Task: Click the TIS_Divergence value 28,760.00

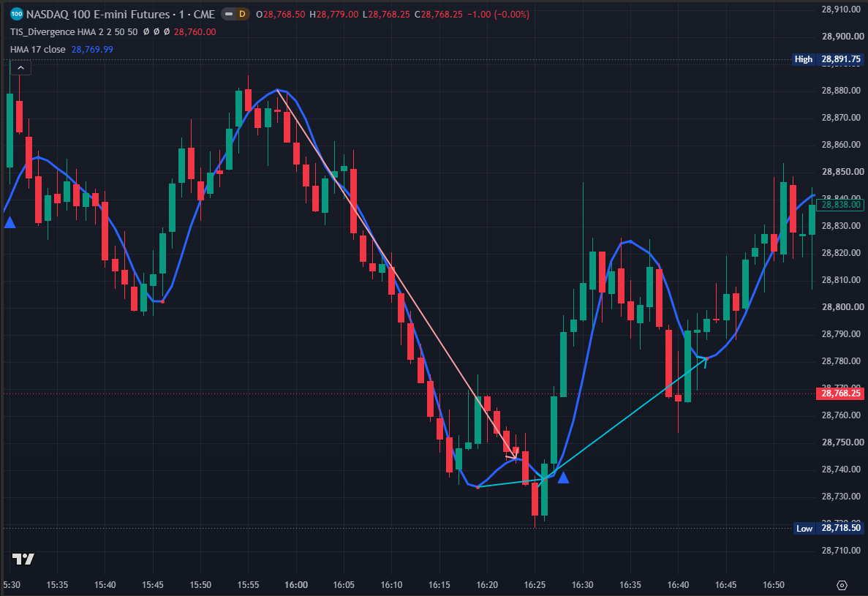Action: 195,32
